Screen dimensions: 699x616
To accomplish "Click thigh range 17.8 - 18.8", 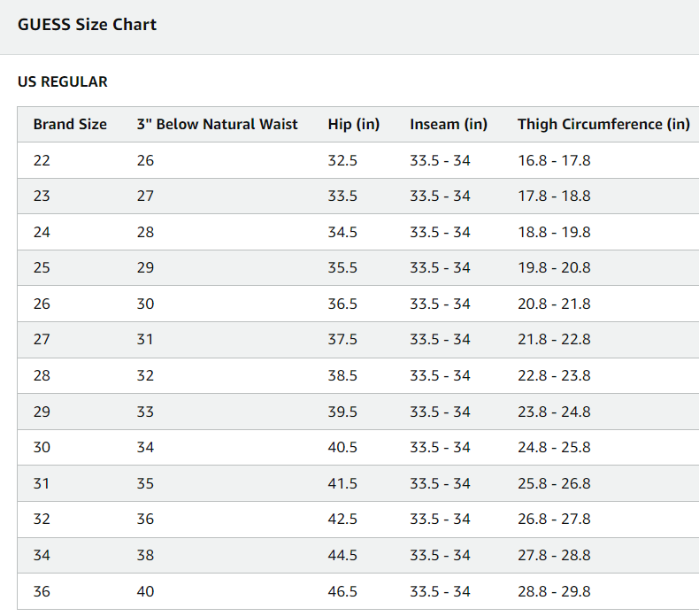I will pyautogui.click(x=554, y=196).
